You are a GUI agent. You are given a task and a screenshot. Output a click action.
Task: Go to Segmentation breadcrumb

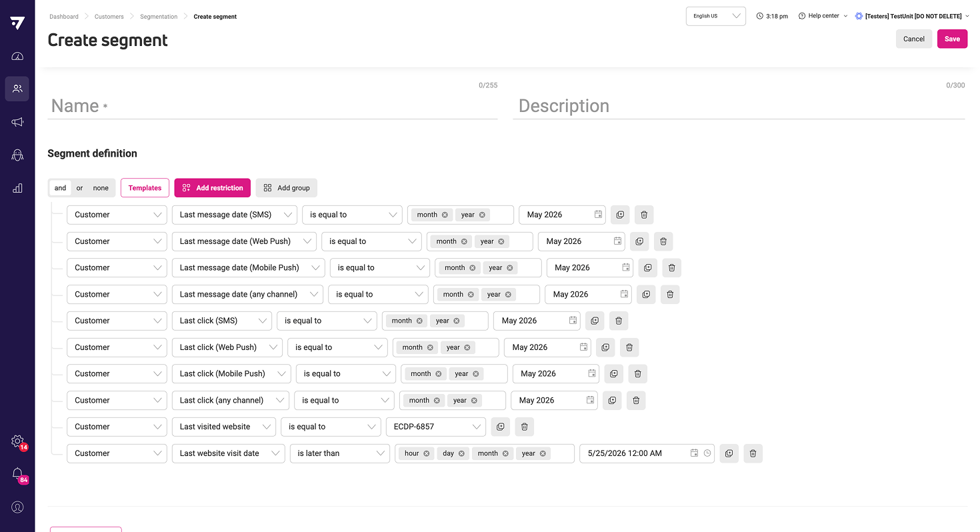click(x=159, y=17)
